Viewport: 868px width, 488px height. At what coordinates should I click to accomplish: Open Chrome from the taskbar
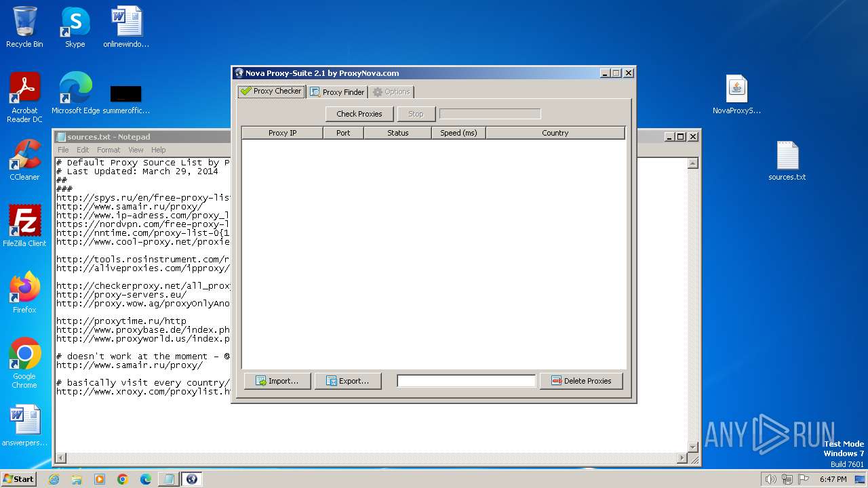click(123, 479)
